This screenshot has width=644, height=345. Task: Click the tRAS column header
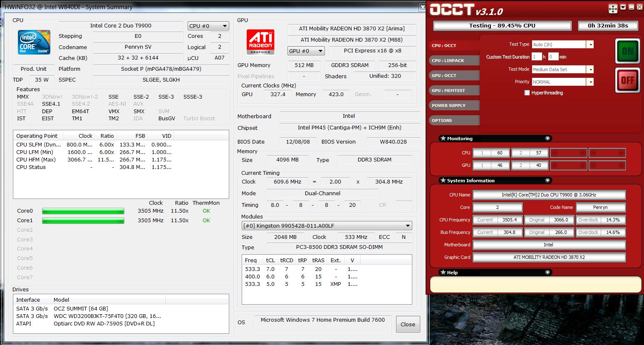coord(318,260)
